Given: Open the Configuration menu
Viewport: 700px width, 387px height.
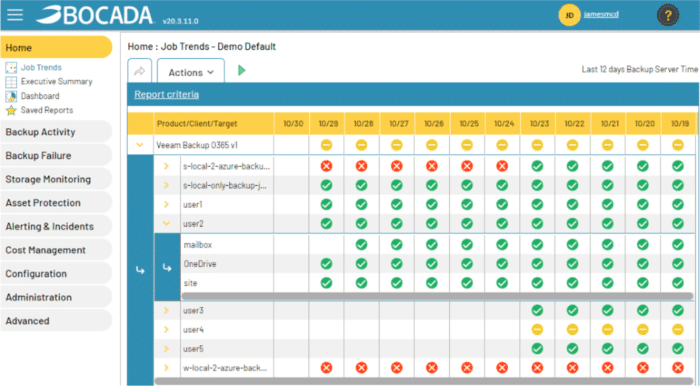Looking at the screenshot, I should (x=56, y=274).
